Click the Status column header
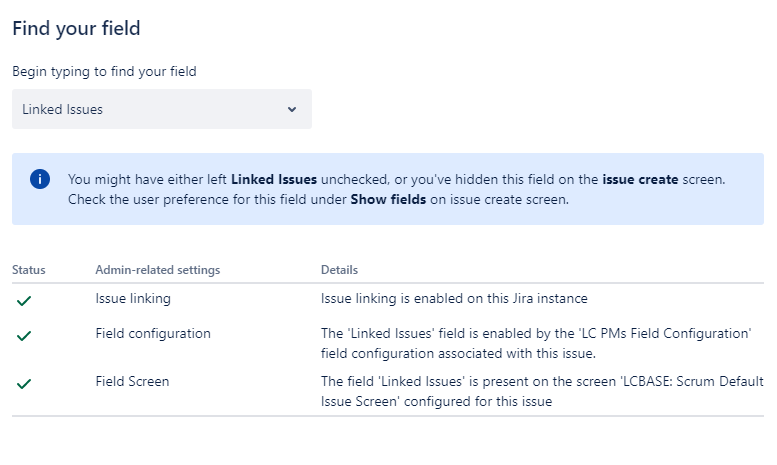 click(29, 270)
